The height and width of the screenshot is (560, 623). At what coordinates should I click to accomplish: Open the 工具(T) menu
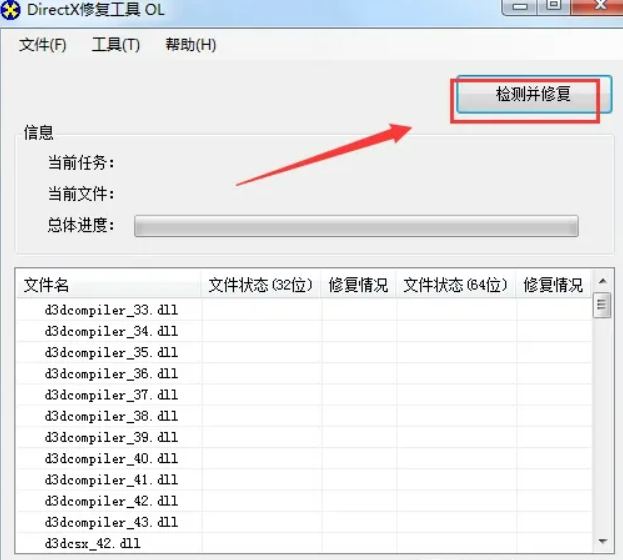coord(116,45)
